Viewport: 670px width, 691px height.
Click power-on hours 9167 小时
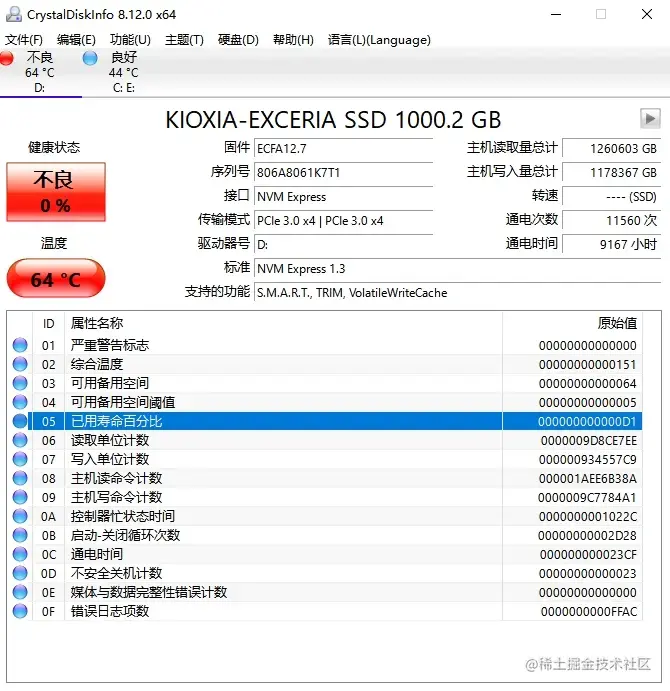(612, 244)
